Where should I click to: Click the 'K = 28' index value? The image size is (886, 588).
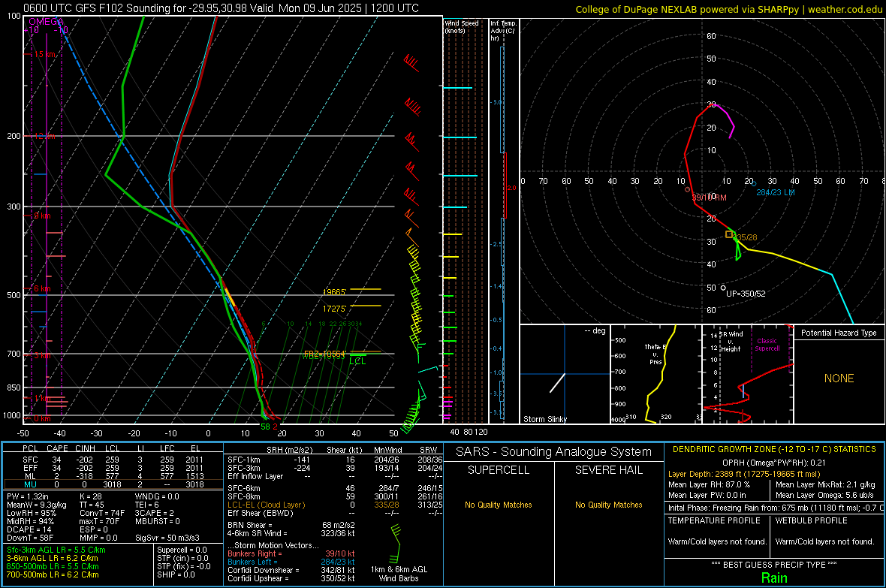(91, 496)
